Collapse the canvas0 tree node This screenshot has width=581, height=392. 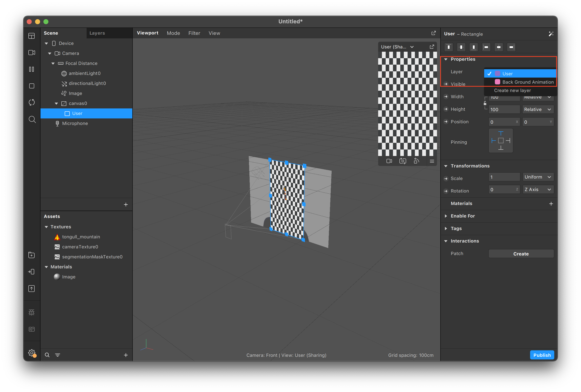point(56,103)
